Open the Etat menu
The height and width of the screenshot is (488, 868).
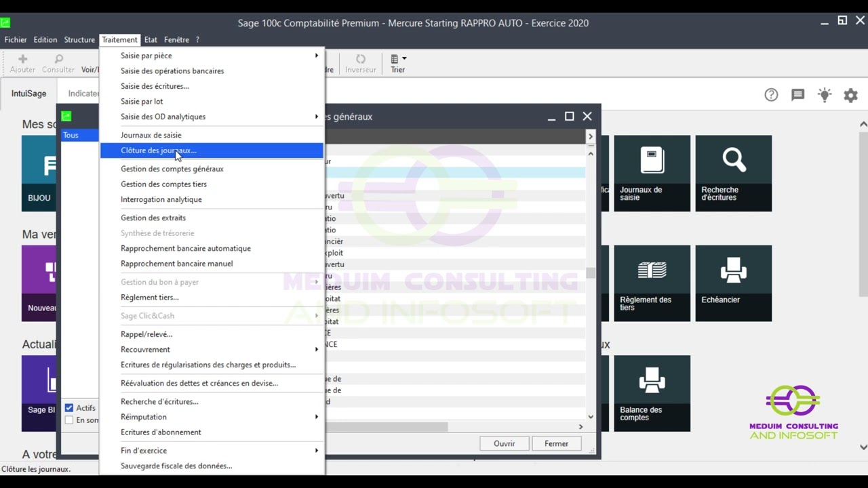click(151, 40)
